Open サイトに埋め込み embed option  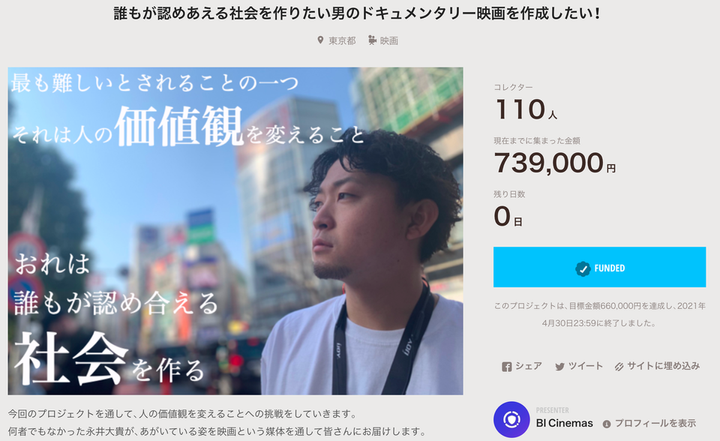pos(664,366)
